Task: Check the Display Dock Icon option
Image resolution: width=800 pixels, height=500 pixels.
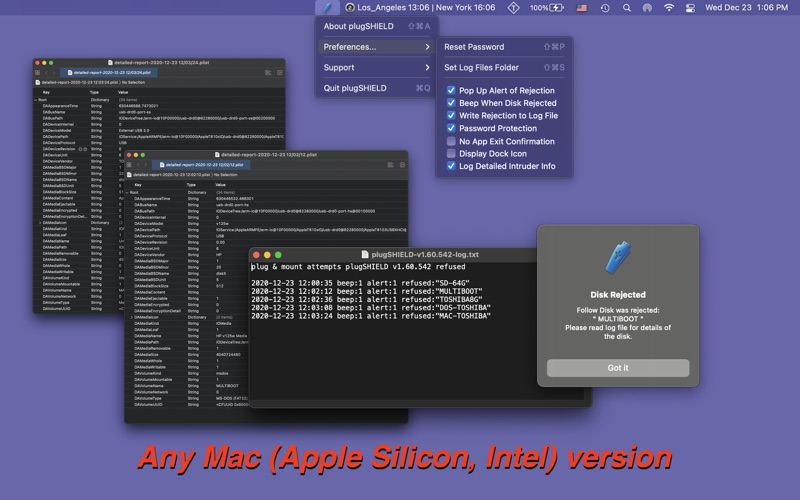Action: click(x=451, y=154)
